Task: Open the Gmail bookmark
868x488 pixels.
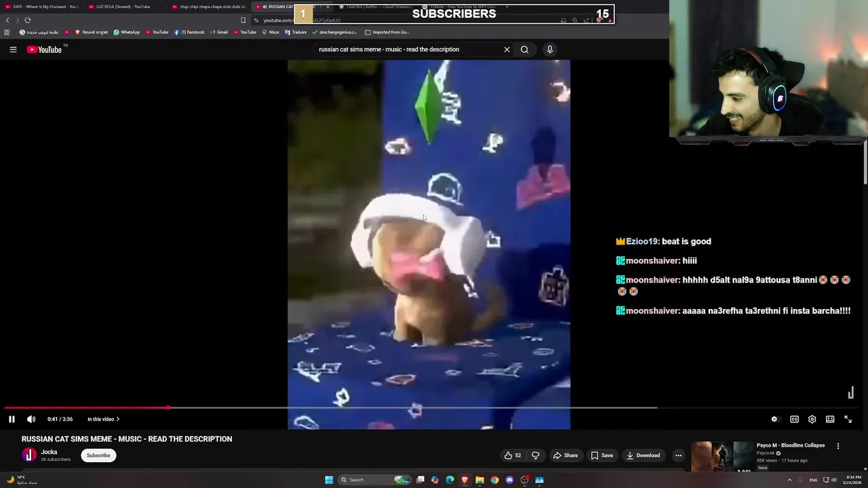Action: pyautogui.click(x=219, y=32)
